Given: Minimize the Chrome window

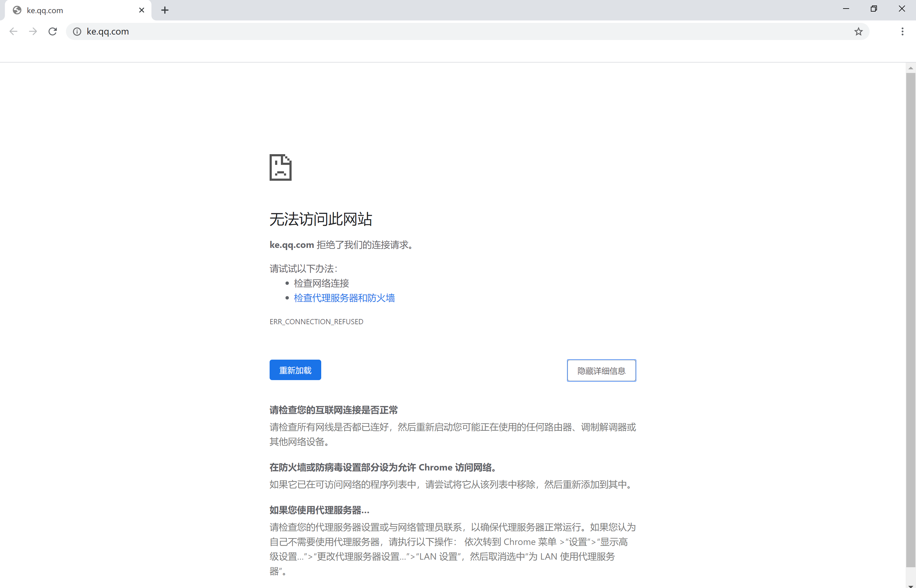Looking at the screenshot, I should [846, 9].
